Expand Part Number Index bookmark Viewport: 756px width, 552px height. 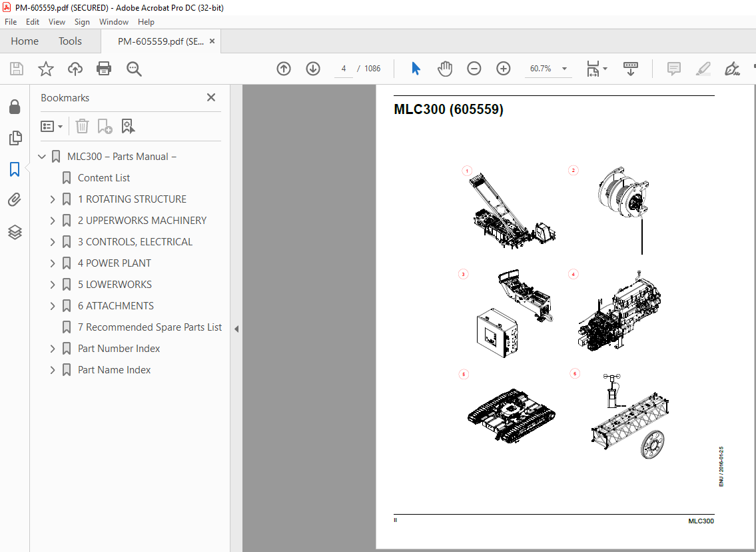point(53,349)
